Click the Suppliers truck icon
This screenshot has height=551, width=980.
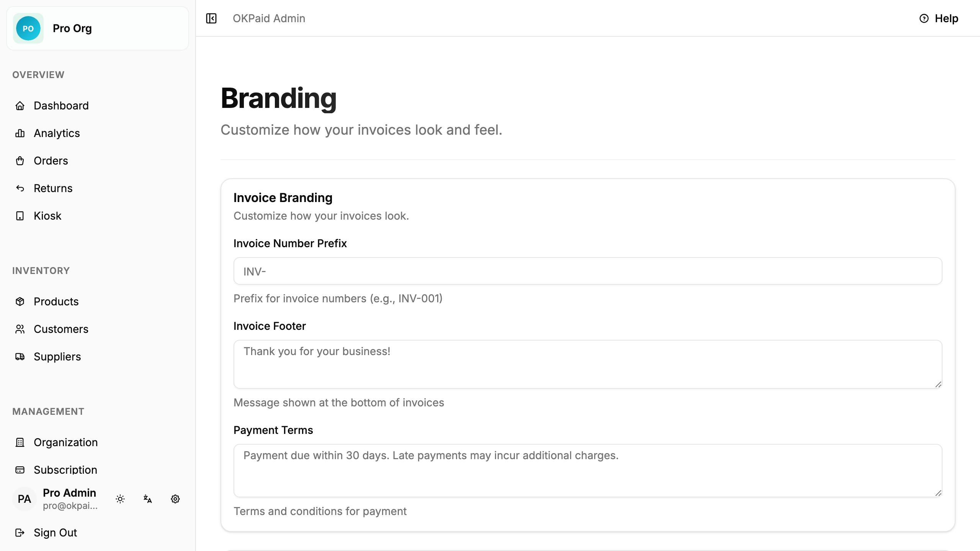click(20, 357)
